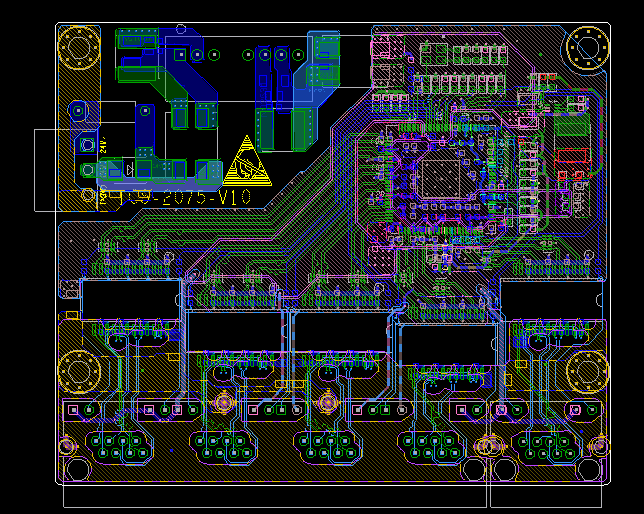Select the square pad next to 24V label
Image resolution: width=644 pixels, height=514 pixels.
pos(87,145)
